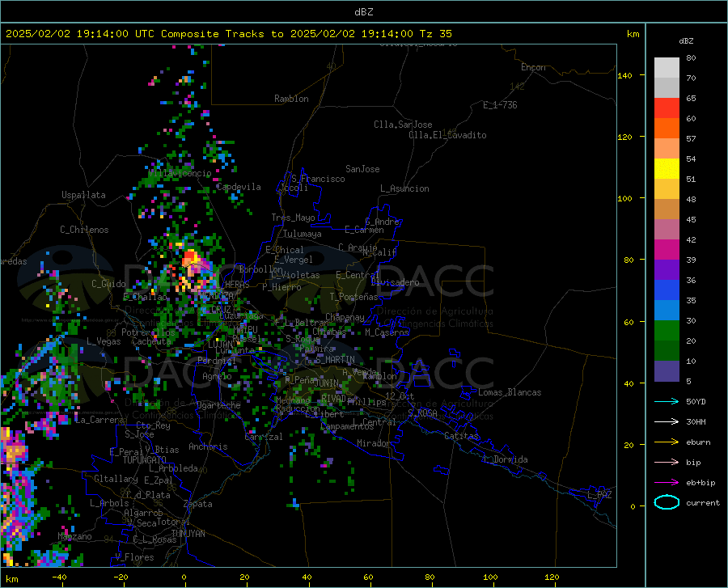Click the S_Francisco place label

point(318,179)
